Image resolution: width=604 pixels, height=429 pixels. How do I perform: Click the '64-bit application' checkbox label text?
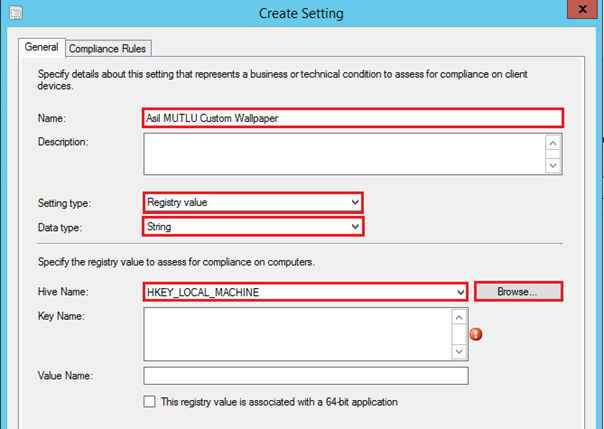pos(279,402)
